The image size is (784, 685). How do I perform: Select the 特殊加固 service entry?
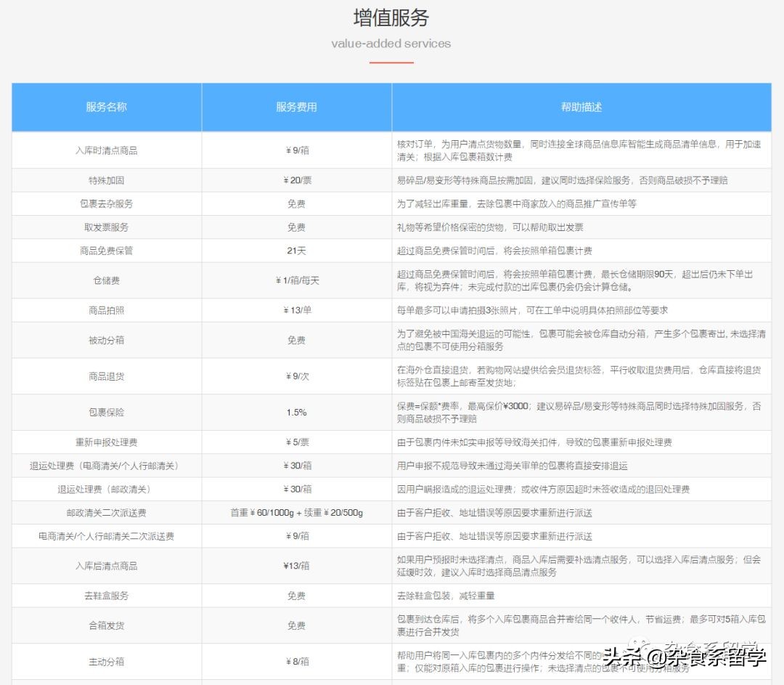tap(106, 180)
